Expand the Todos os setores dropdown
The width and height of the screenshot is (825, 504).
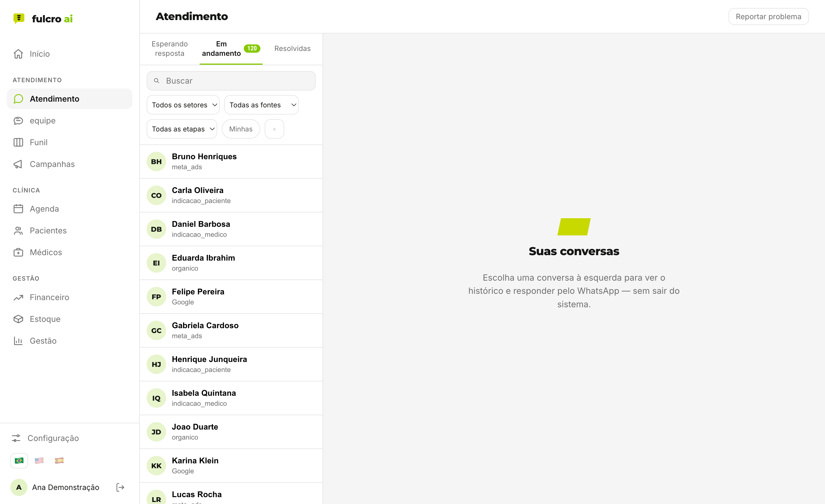click(x=183, y=105)
